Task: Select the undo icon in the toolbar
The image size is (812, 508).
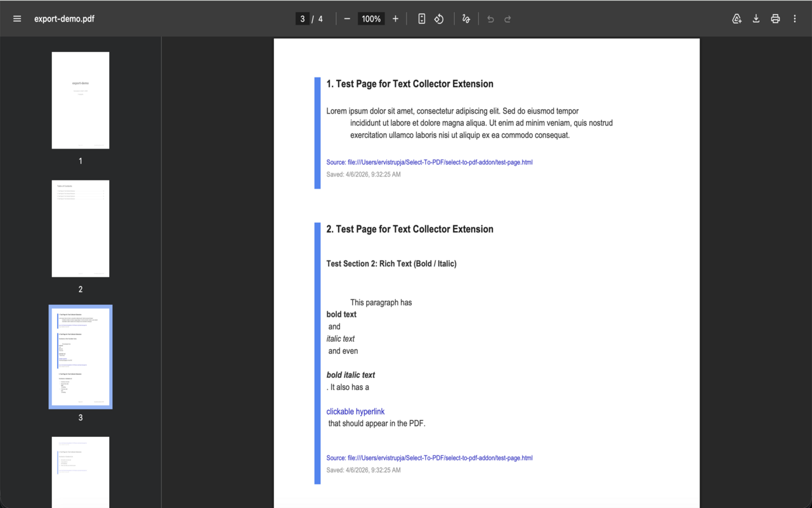Action: 489,18
